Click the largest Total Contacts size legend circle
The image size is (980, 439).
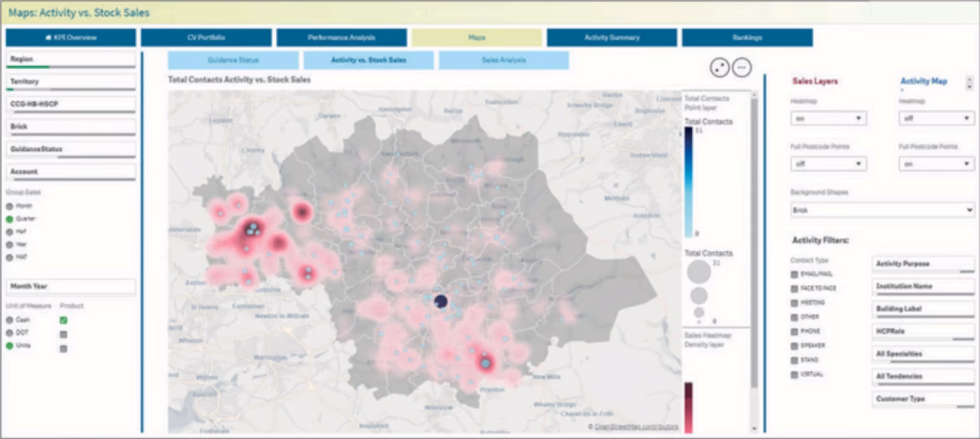pos(699,272)
